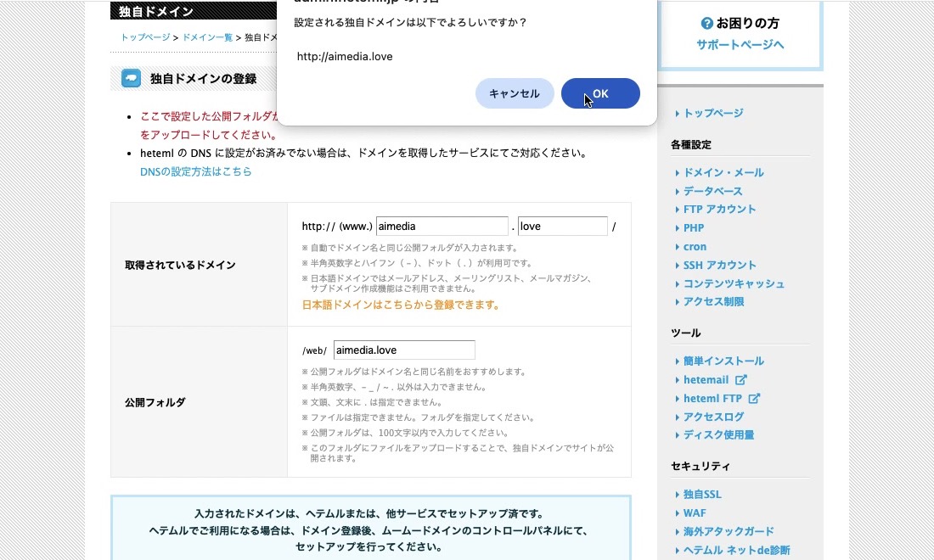Open データベース settings
The height and width of the screenshot is (560, 934).
tap(713, 191)
